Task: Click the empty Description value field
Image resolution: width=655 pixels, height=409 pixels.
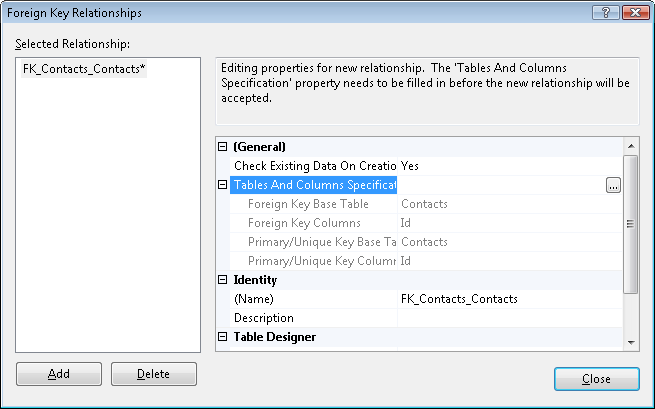Action: [508, 318]
